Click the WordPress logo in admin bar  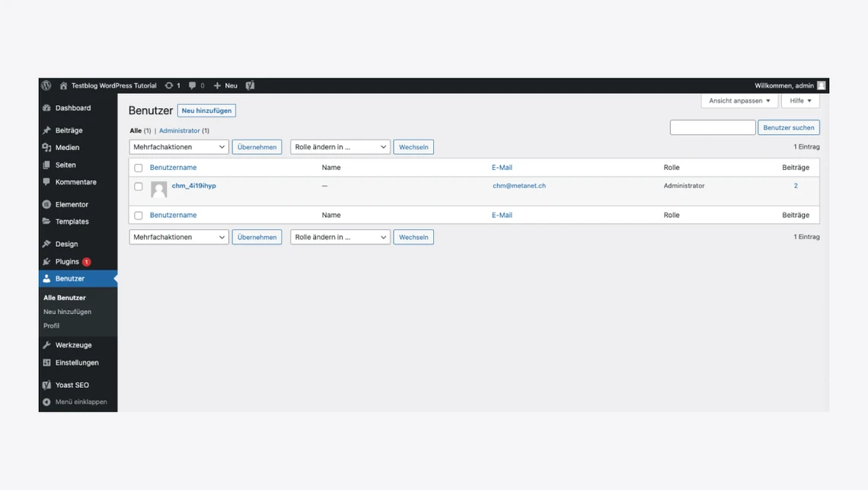[x=46, y=85]
